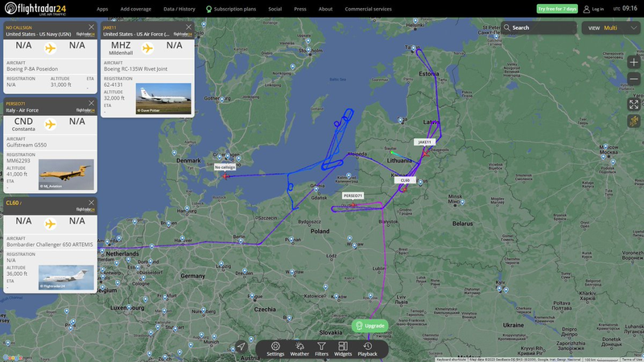Click the Log in link
This screenshot has width=644, height=362.
tap(594, 9)
